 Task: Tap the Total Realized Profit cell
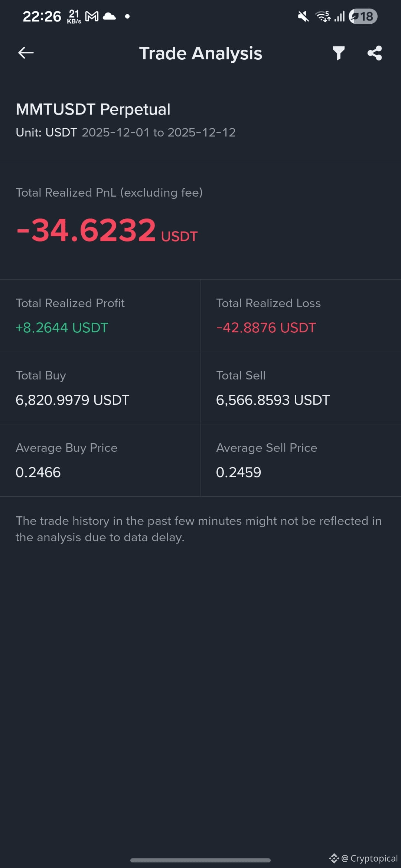pos(100,316)
